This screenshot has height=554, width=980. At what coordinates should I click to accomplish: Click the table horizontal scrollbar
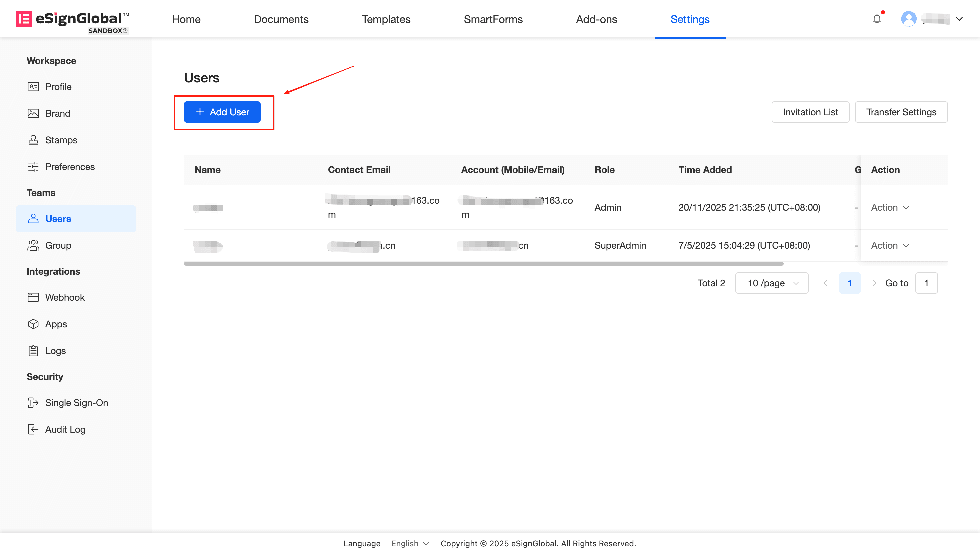click(483, 263)
